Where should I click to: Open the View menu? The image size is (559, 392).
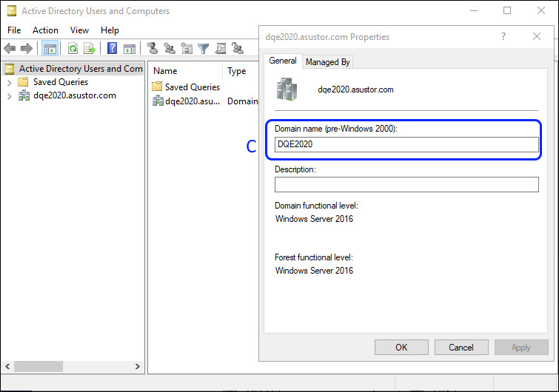tap(79, 30)
